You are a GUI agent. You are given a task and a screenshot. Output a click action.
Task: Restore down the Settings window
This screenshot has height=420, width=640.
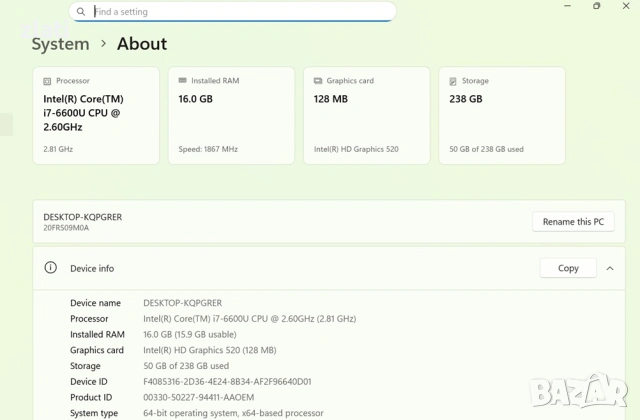(x=596, y=6)
